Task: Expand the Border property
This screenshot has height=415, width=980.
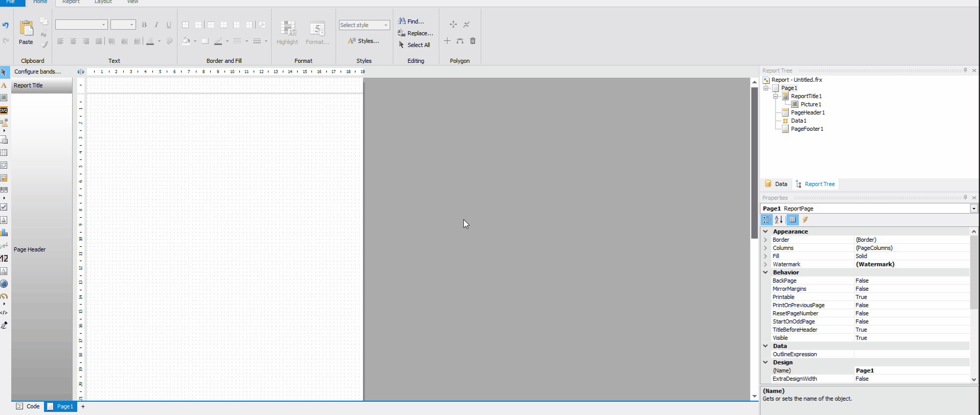Action: (766, 240)
